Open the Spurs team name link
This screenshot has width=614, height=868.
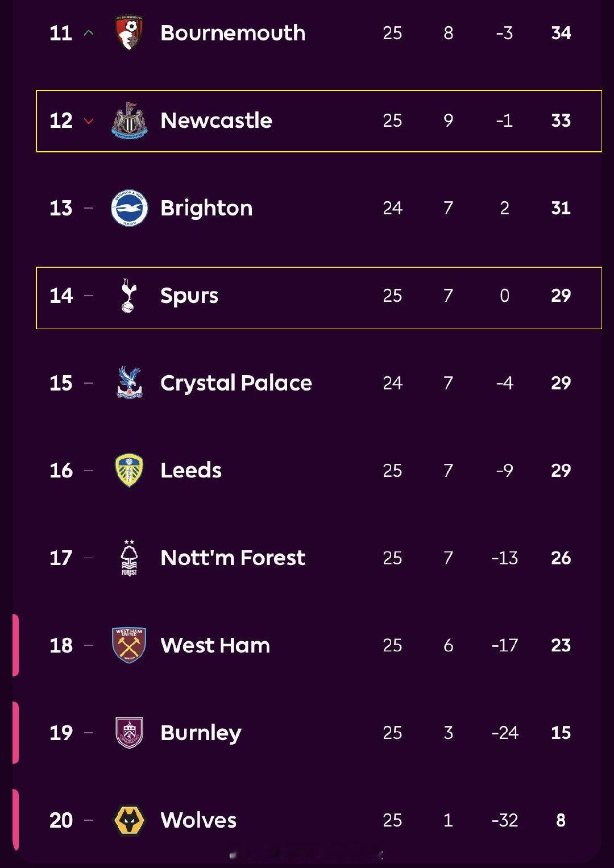coord(189,296)
